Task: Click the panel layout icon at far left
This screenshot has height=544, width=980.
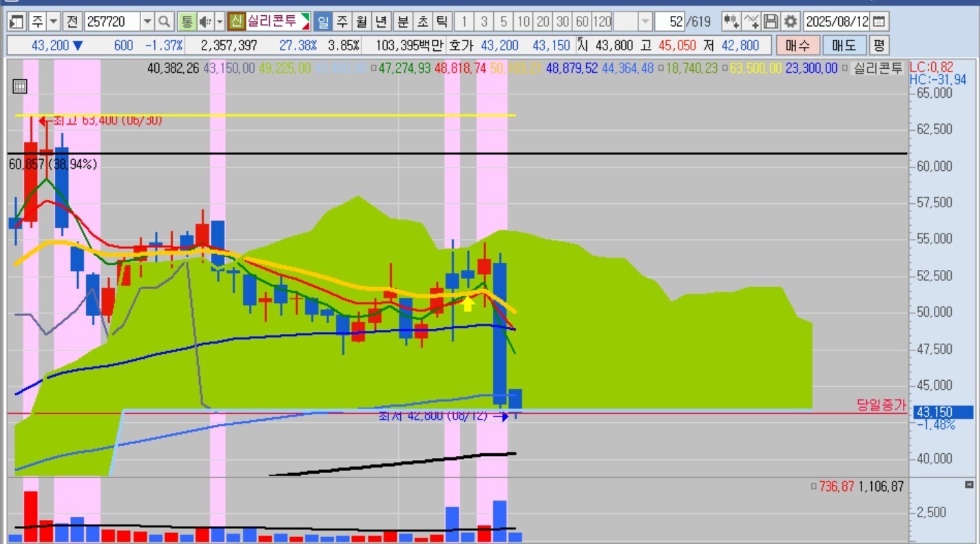Action: coord(17,21)
